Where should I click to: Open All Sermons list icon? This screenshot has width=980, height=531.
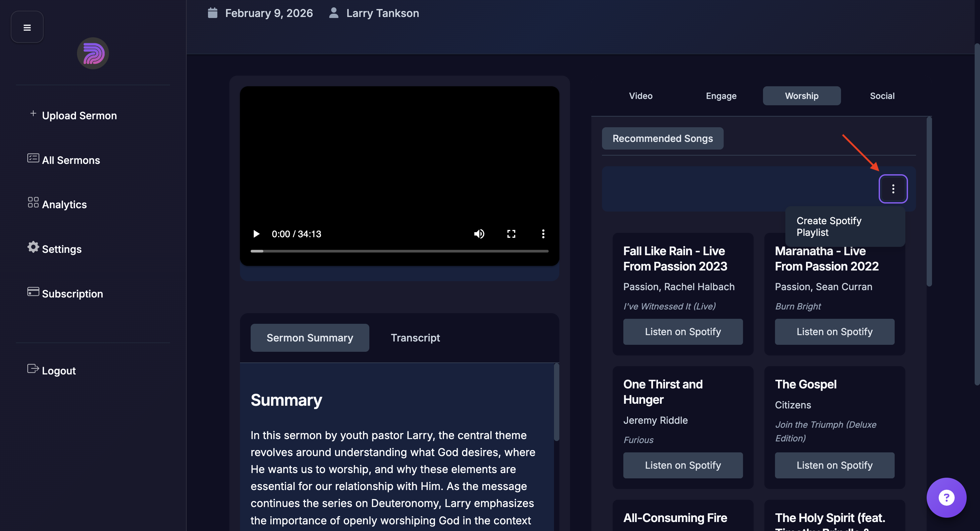[33, 158]
